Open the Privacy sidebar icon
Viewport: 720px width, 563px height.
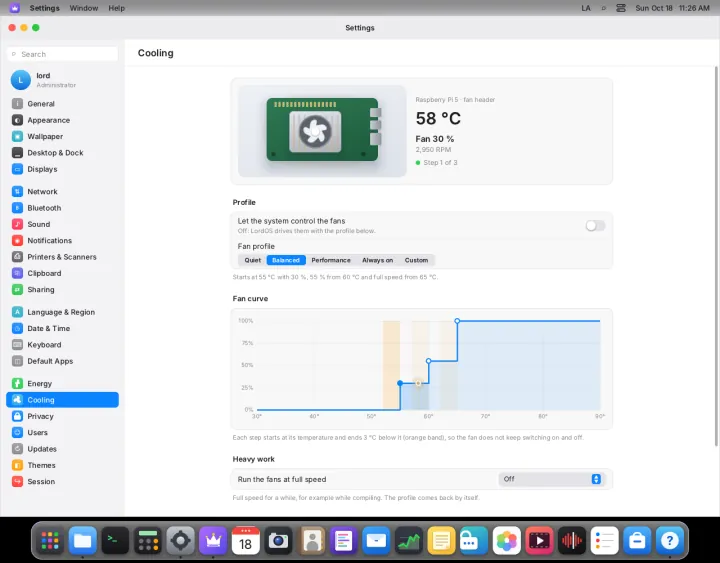(x=17, y=416)
